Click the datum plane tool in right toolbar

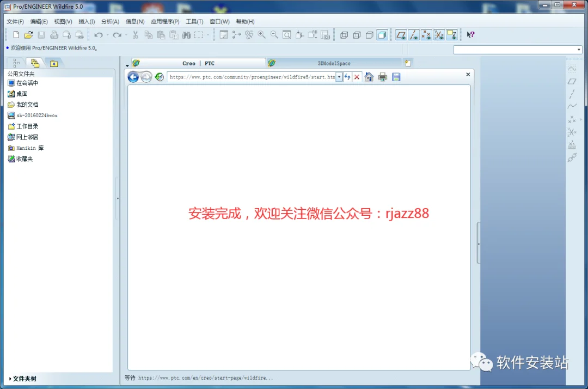572,81
